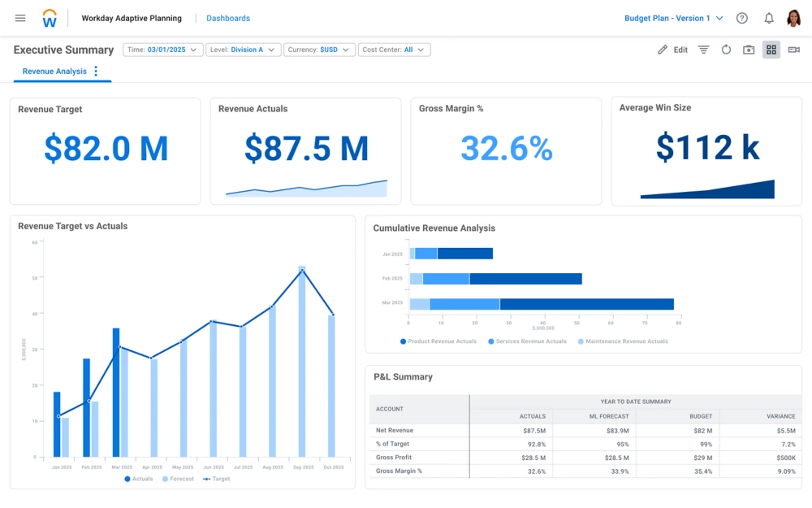Click the Edit button
This screenshot has width=812, height=508.
pyautogui.click(x=672, y=50)
